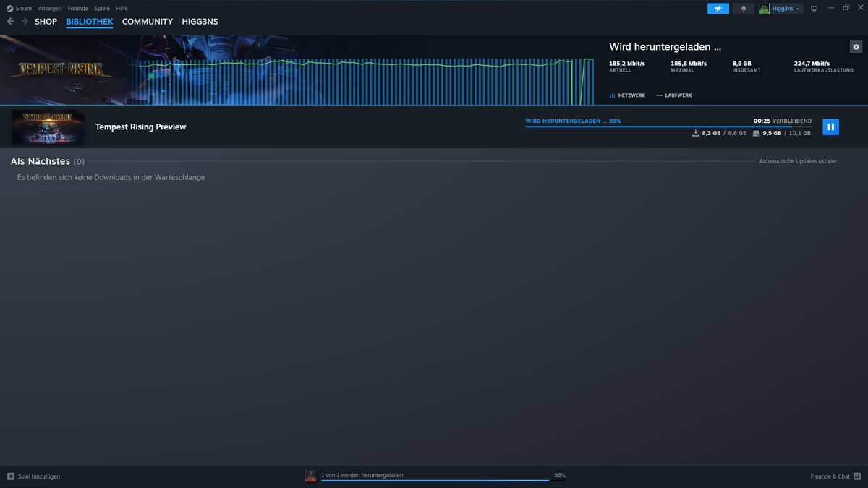Viewport: 868px width, 488px height.
Task: Open the Hilfe menu
Action: click(x=122, y=8)
